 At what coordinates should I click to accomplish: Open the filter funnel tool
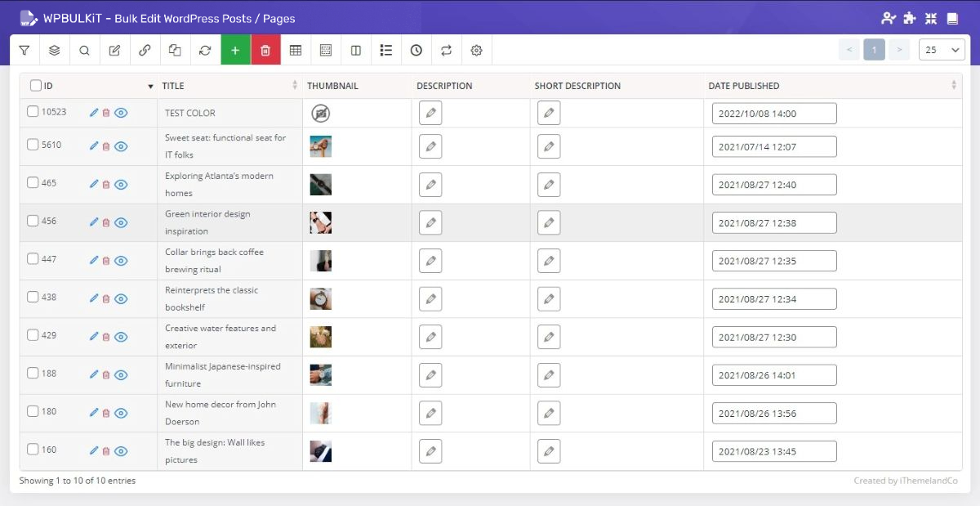tap(24, 51)
